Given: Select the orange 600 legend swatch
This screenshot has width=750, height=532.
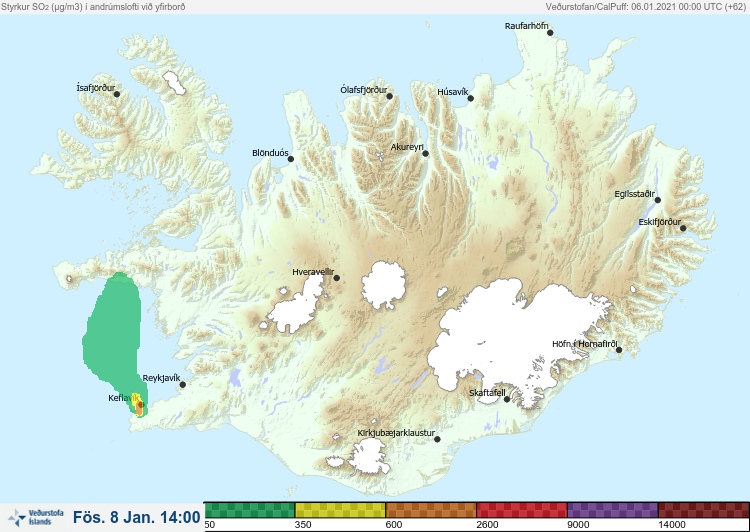Looking at the screenshot, I should point(431,510).
